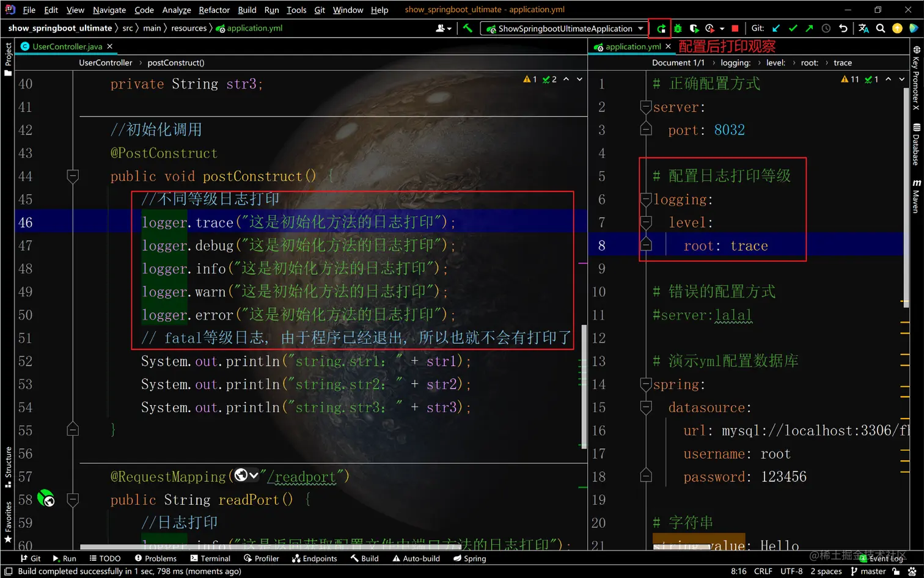The height and width of the screenshot is (578, 924).
Task: Open the user account icon dropdown
Action: click(x=444, y=28)
